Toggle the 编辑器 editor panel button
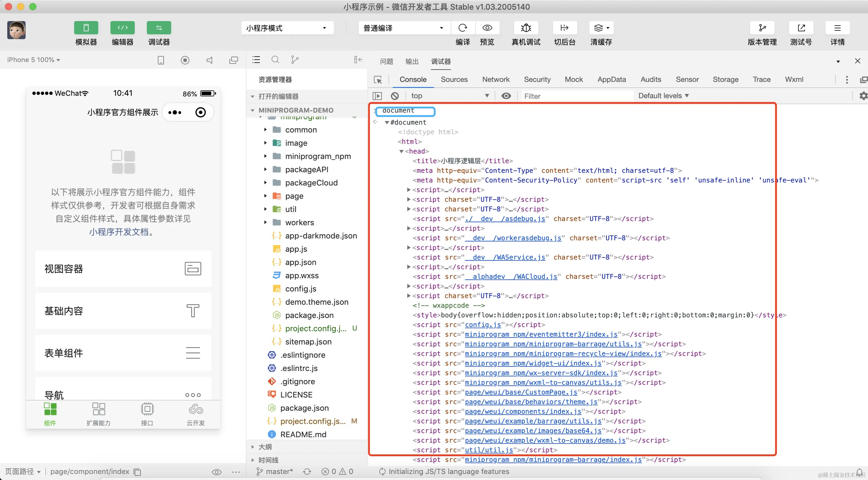This screenshot has height=480, width=868. pyautogui.click(x=122, y=28)
